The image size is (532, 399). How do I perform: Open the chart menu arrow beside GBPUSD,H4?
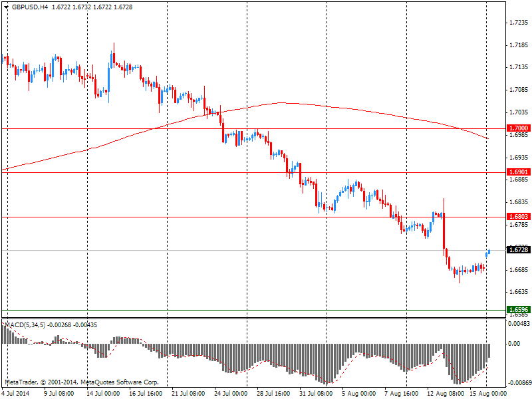pyautogui.click(x=7, y=7)
